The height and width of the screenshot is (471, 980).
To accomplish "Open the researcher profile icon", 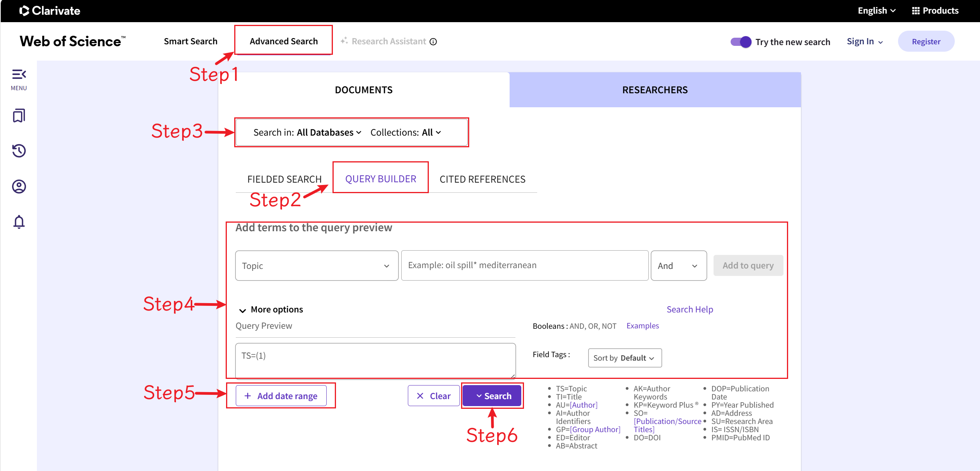I will tap(19, 187).
